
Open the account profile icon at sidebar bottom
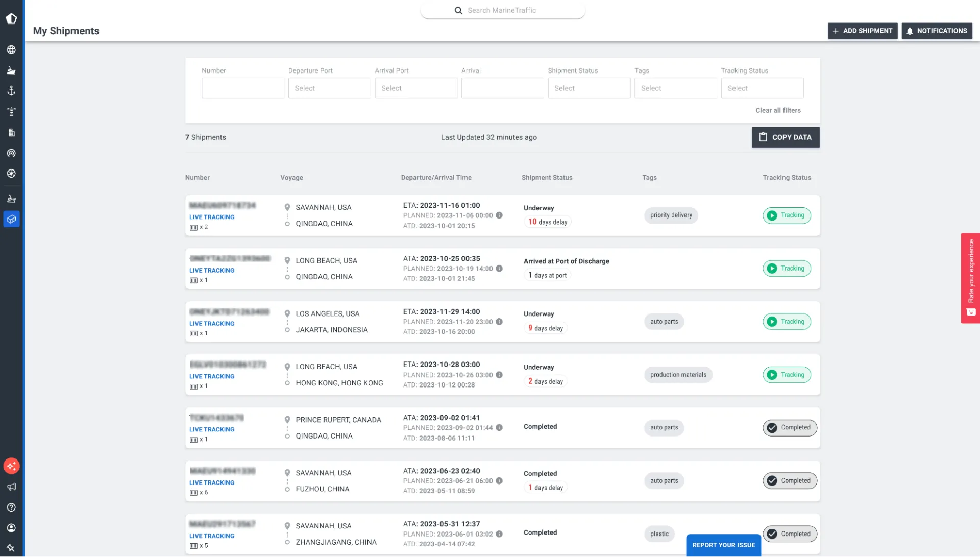[11, 528]
